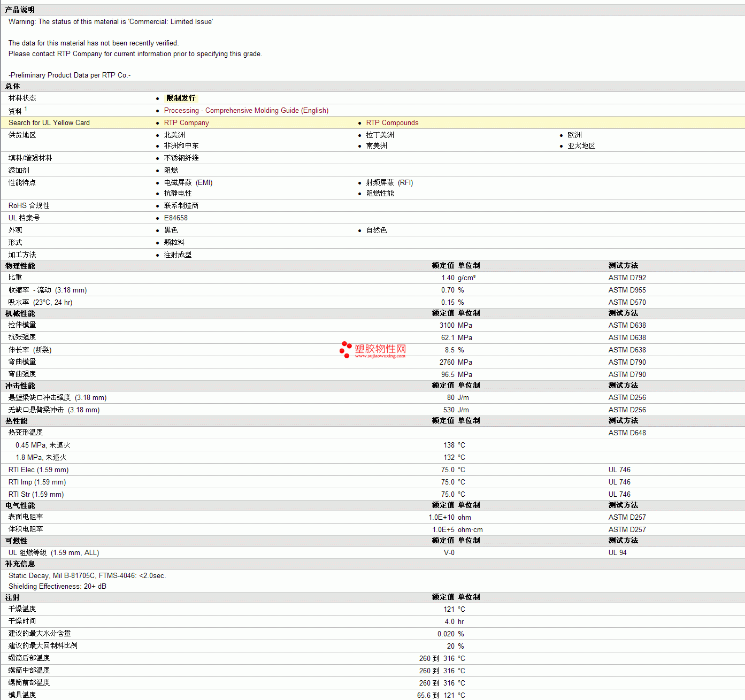The height and width of the screenshot is (700, 745).
Task: Click the 注射成型 processing method entry
Action: (x=178, y=255)
